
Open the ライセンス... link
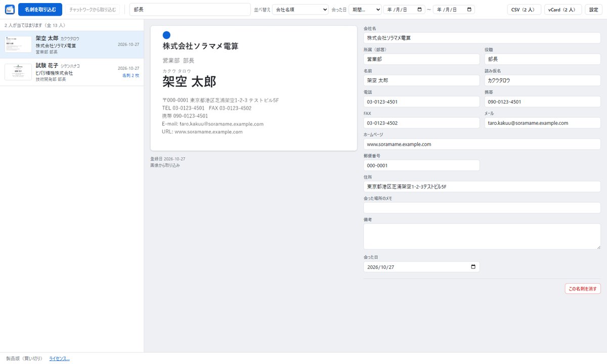tap(59, 358)
